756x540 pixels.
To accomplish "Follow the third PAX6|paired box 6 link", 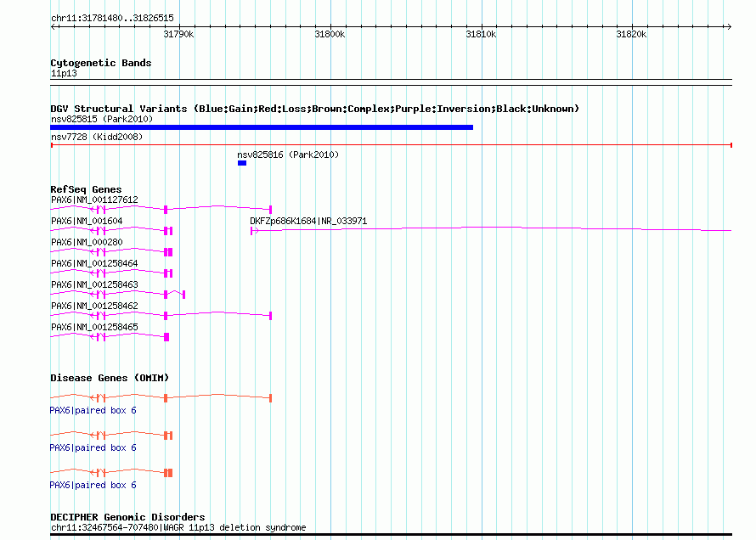I will click(93, 485).
